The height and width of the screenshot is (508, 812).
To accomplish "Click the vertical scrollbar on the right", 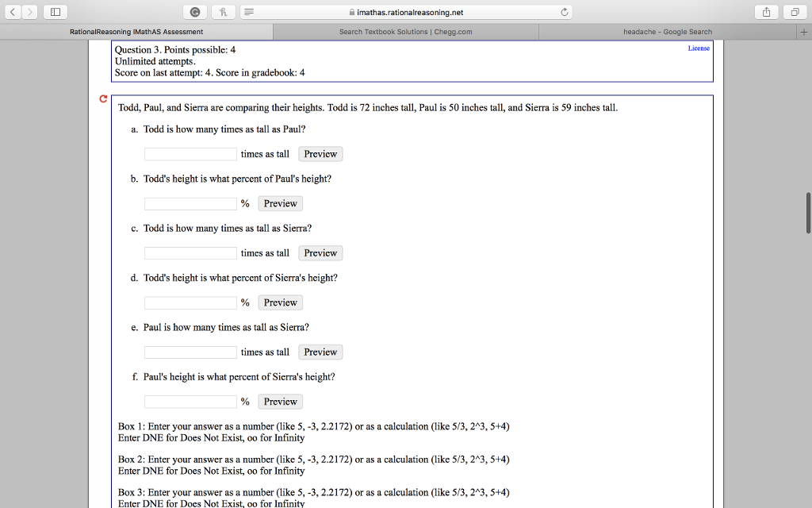I will point(807,210).
